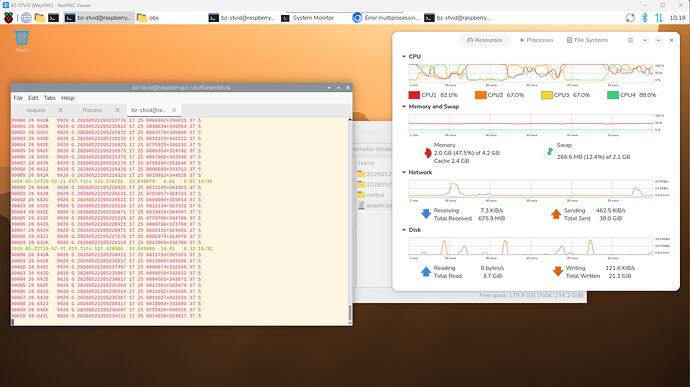This screenshot has height=387, width=690.
Task: Open the terminal Help menu
Action: (x=67, y=98)
